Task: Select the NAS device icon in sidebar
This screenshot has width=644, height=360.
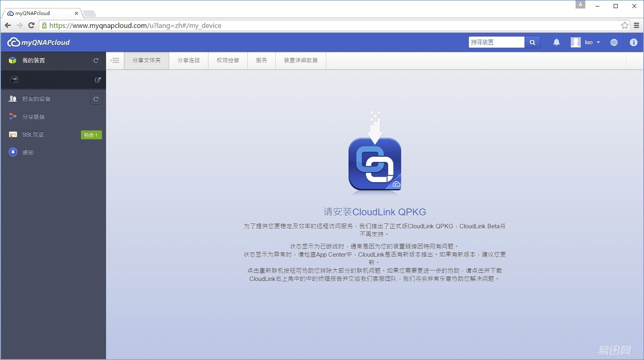Action: point(15,80)
